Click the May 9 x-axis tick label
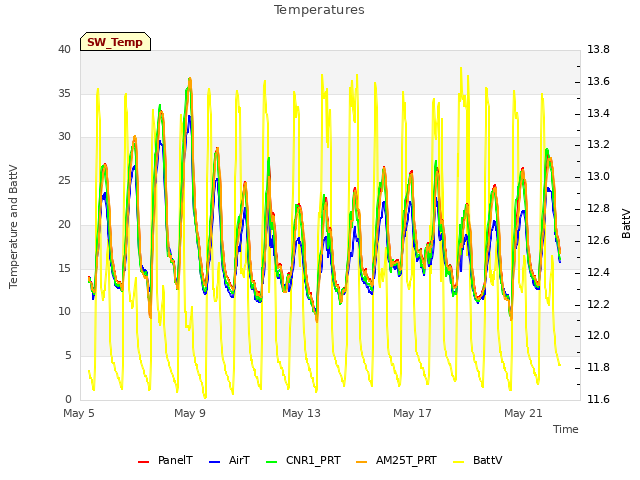 pyautogui.click(x=190, y=413)
